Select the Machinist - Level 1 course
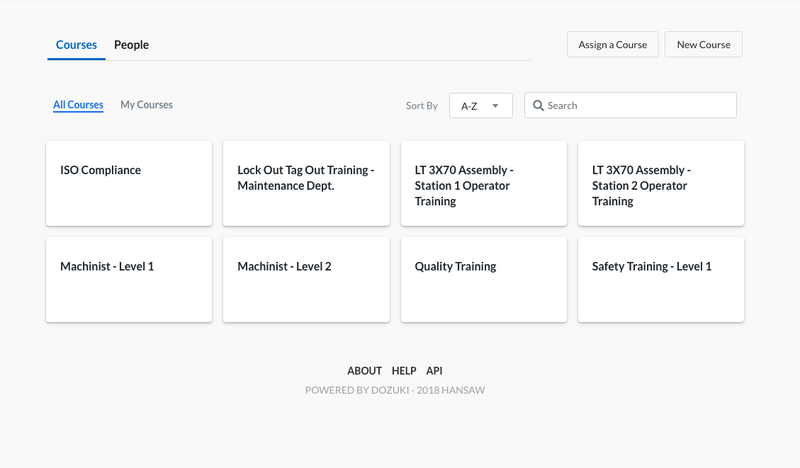 click(129, 279)
